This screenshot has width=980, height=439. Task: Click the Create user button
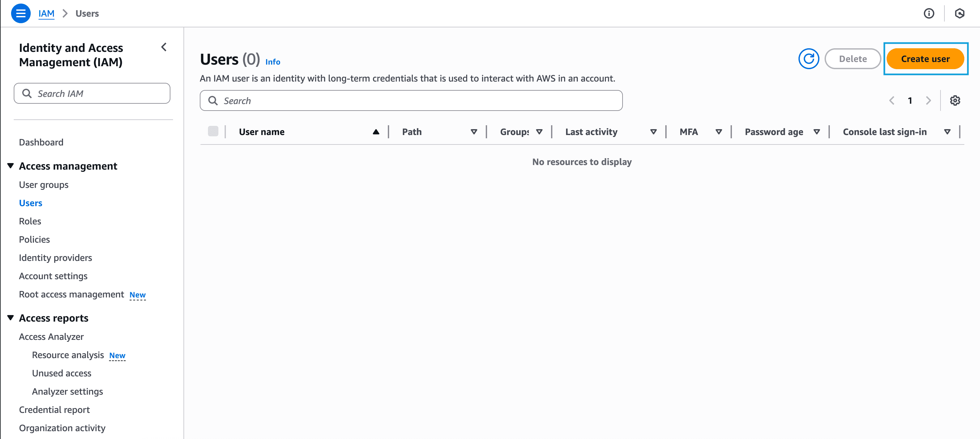click(925, 59)
